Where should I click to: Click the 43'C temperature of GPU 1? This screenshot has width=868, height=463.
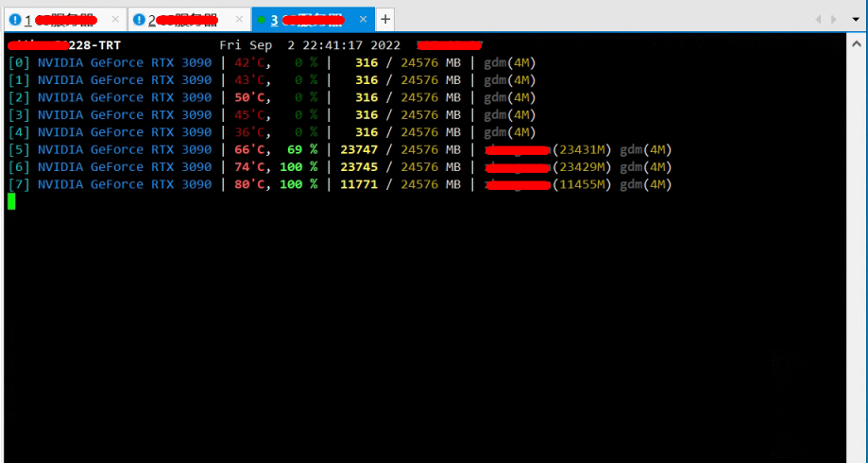pos(249,80)
